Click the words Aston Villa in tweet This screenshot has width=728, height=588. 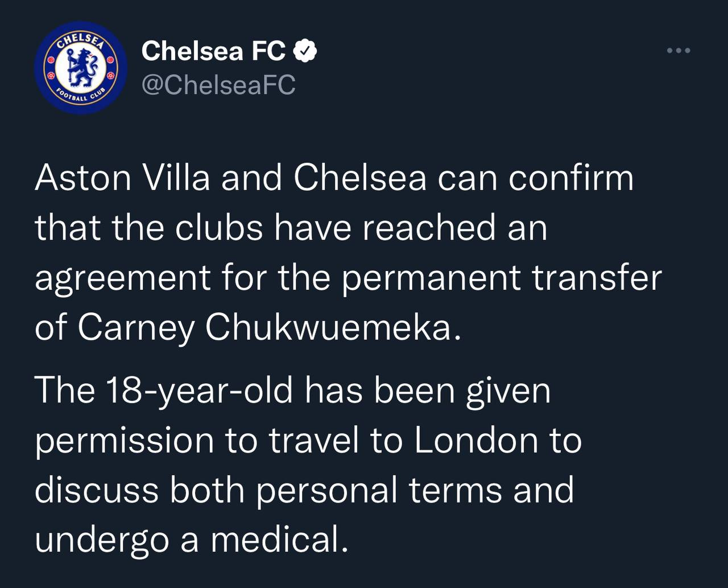[x=122, y=178]
